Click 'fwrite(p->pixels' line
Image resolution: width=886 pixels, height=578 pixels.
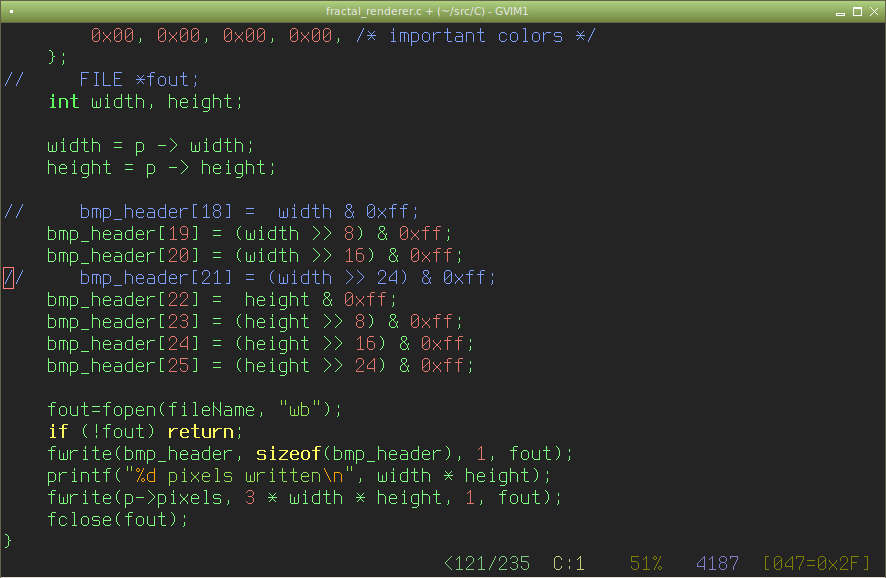[x=305, y=498]
